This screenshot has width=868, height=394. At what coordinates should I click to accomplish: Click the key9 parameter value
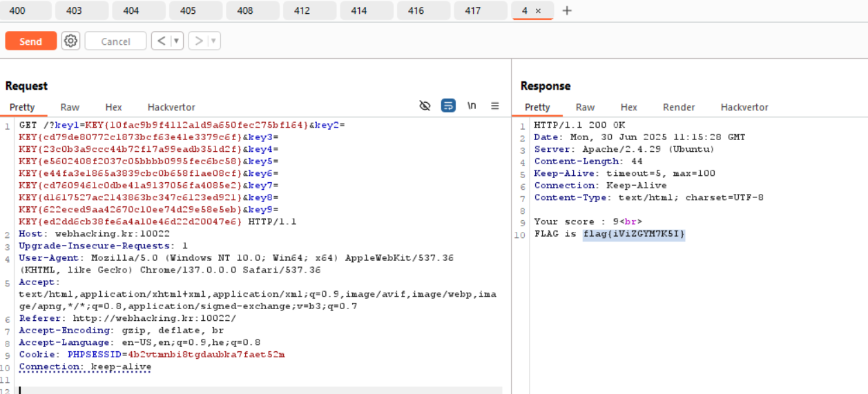pyautogui.click(x=131, y=221)
